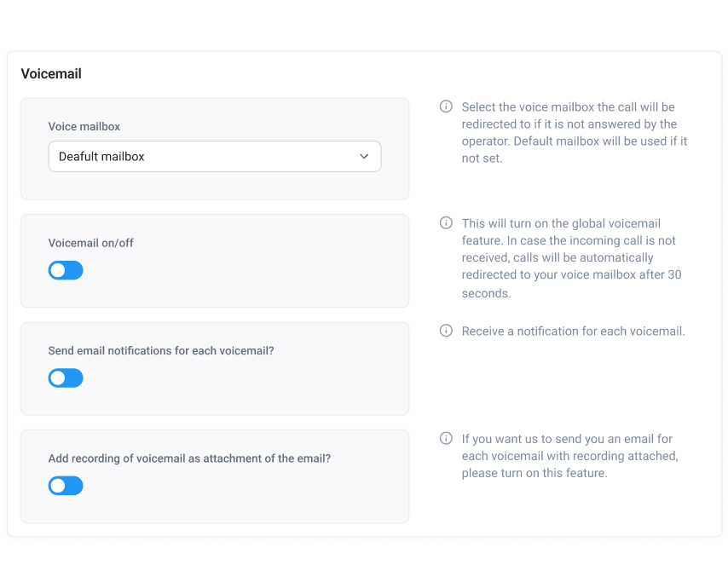This screenshot has height=588, width=728.
Task: Click info icon beside voice mailbox description
Action: tap(446, 107)
